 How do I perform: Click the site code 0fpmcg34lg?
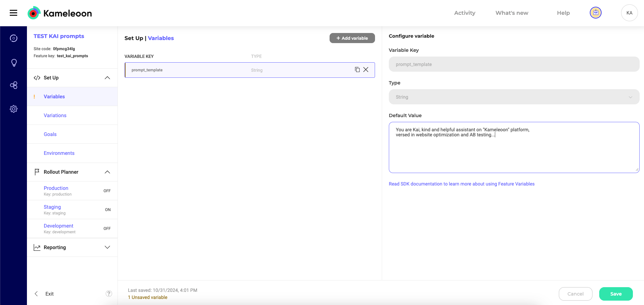(64, 49)
